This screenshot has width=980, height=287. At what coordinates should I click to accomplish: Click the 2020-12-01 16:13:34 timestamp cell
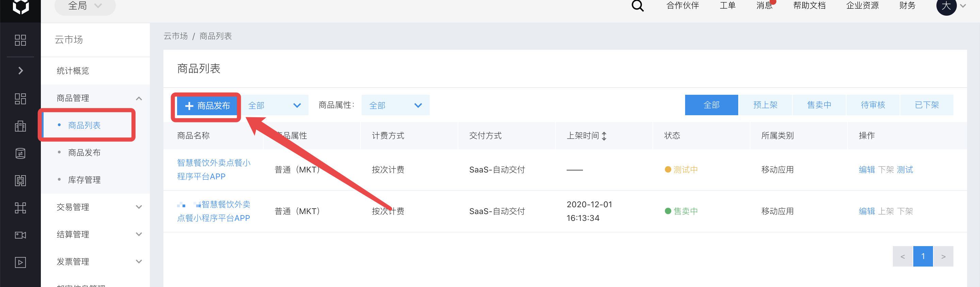coord(589,211)
